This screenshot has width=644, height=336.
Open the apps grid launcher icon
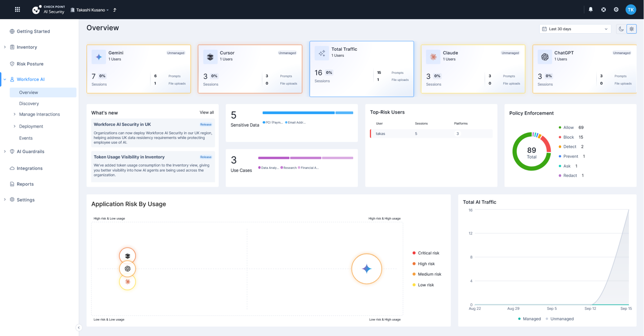click(x=17, y=10)
